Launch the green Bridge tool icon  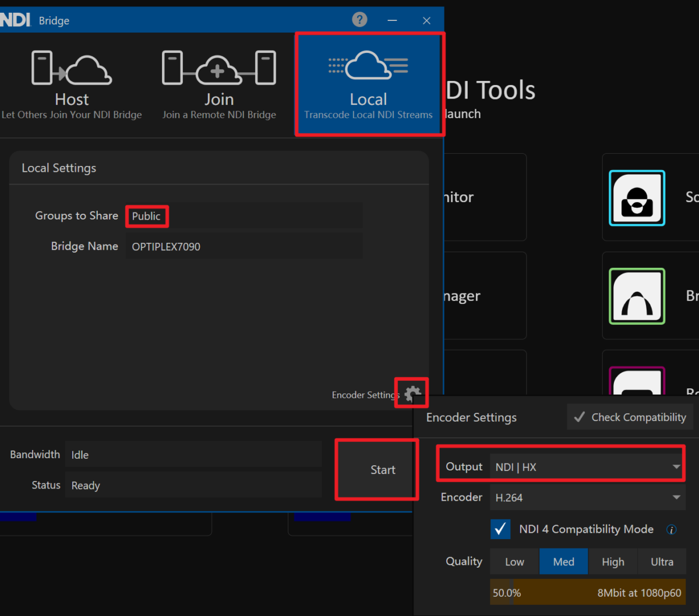(637, 295)
